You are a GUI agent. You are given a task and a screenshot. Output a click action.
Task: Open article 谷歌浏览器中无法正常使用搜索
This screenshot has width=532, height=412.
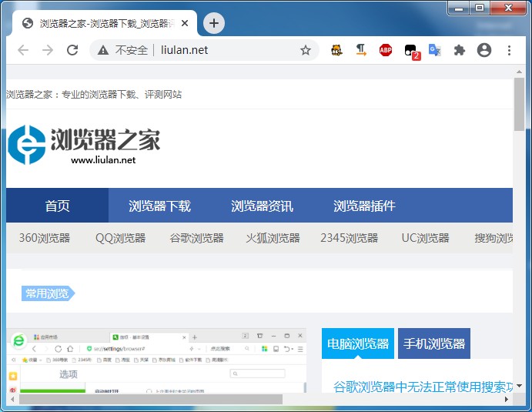pos(423,387)
